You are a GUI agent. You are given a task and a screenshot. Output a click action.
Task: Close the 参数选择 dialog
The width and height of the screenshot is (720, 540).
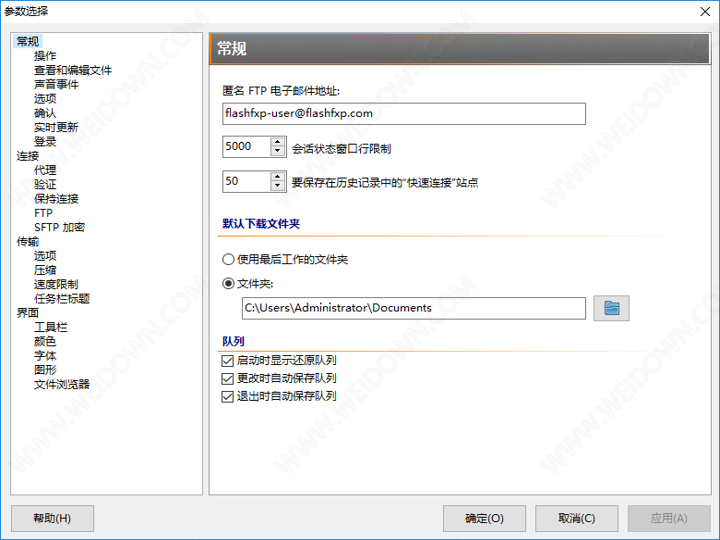pos(705,11)
